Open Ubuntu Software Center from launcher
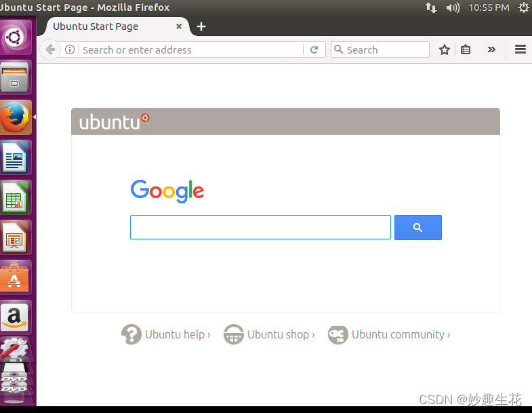532x413 pixels. pyautogui.click(x=16, y=277)
